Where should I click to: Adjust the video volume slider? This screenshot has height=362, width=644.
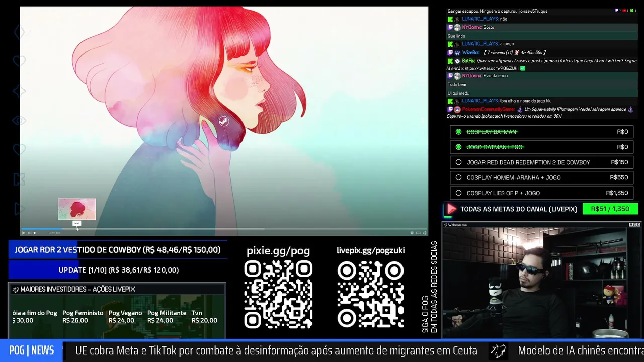coord(39,233)
